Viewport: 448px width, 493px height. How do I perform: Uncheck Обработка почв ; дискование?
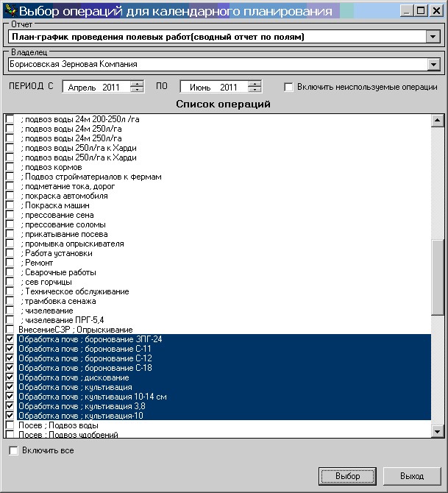click(10, 377)
